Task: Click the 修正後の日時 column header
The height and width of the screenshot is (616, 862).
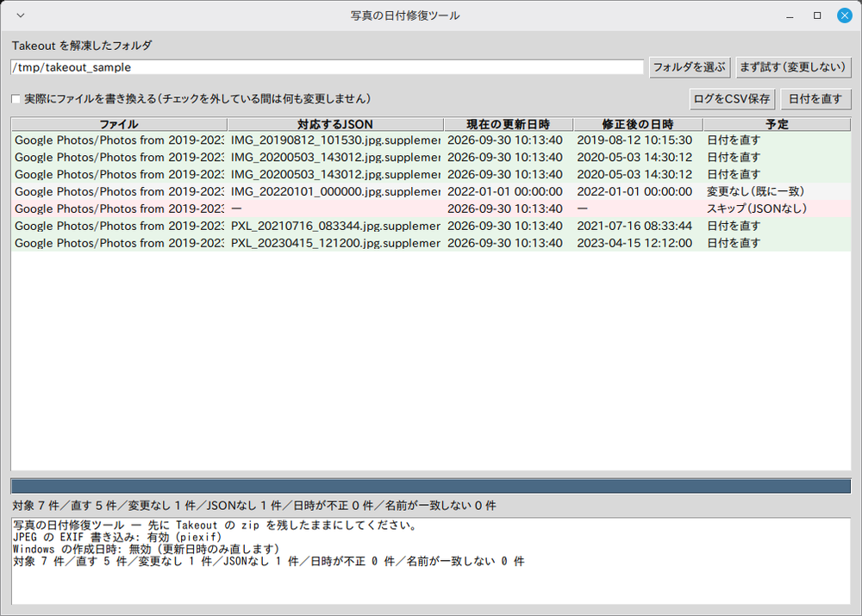Action: coord(638,124)
